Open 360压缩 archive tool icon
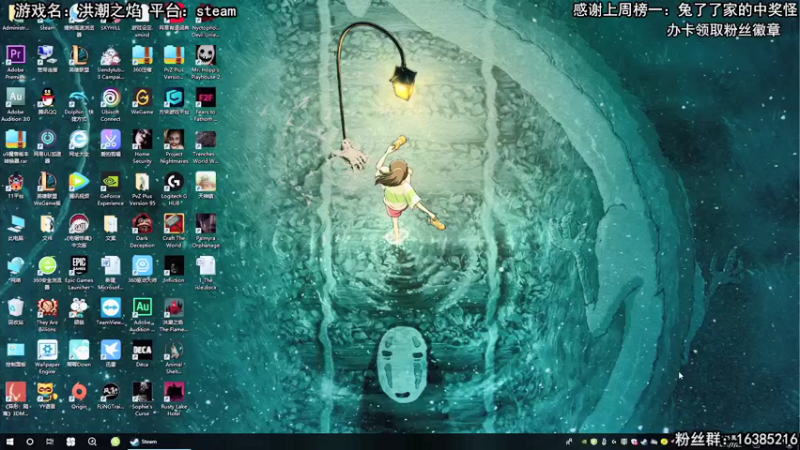This screenshot has height=450, width=800. point(142,59)
